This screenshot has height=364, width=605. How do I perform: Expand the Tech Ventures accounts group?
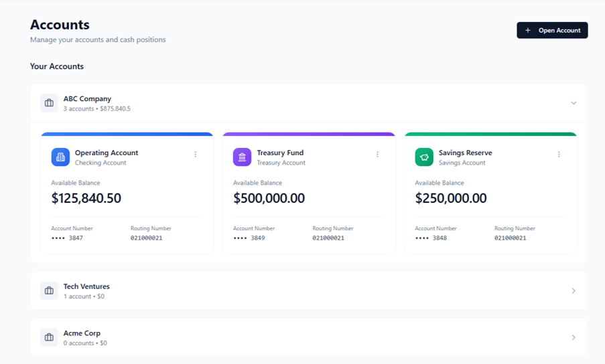(574, 291)
